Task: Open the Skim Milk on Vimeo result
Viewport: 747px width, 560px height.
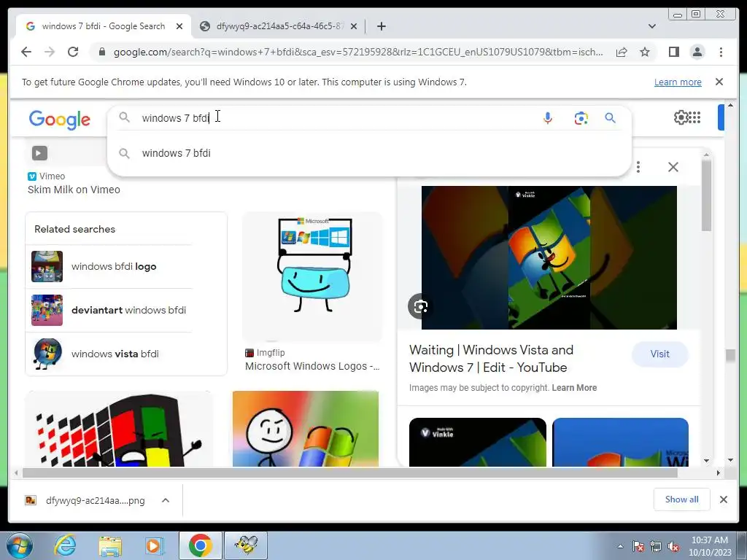Action: coord(74,190)
